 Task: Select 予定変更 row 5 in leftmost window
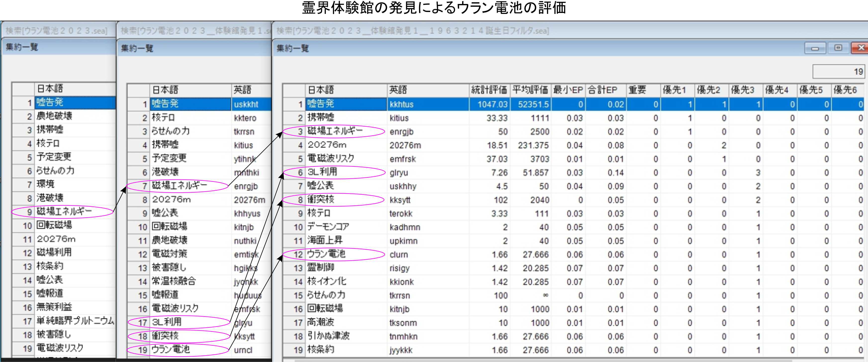click(64, 157)
